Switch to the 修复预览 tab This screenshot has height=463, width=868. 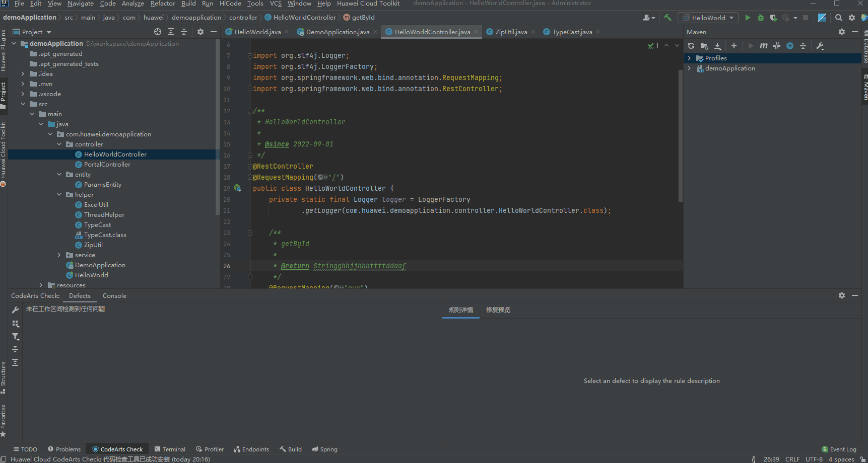pos(498,310)
